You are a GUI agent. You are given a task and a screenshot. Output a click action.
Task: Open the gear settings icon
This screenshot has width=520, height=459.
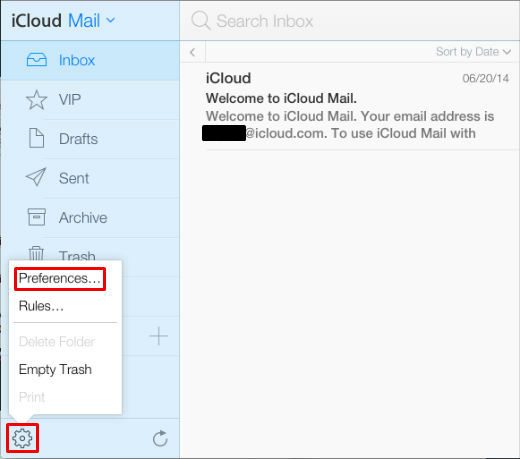click(x=22, y=438)
